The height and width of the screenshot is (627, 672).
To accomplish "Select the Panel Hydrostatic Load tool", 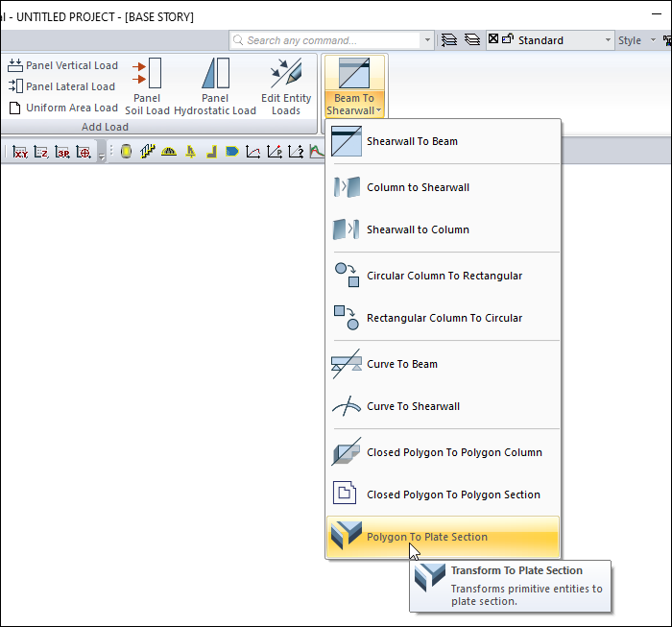I will tap(215, 85).
